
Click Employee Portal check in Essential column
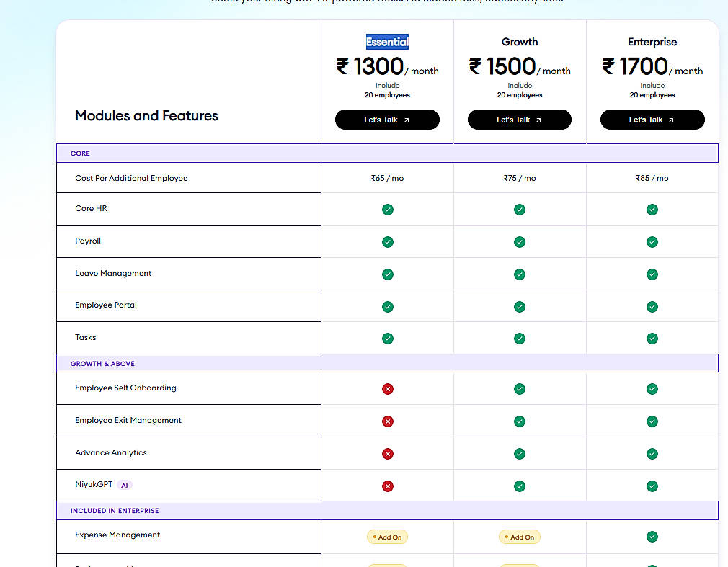click(x=388, y=307)
